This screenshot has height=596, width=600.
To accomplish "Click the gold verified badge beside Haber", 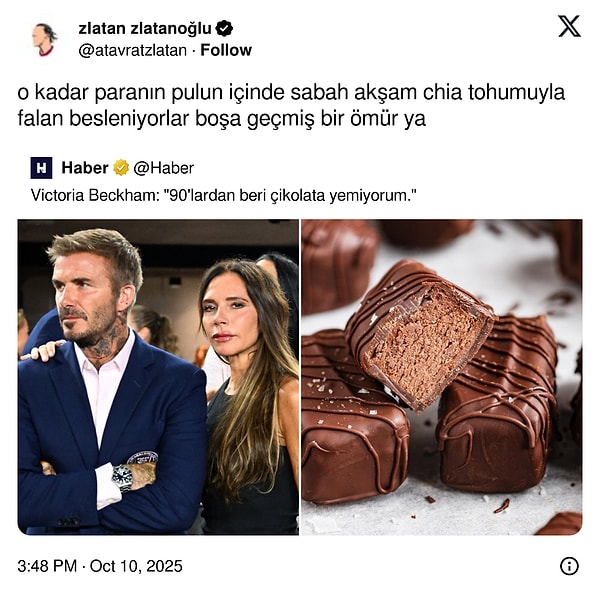I will click(121, 168).
